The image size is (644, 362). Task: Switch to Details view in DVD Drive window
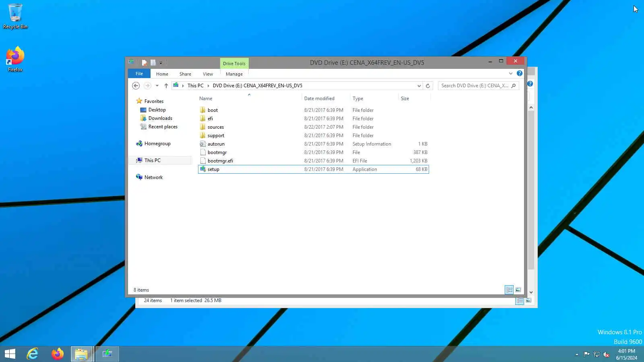[509, 290]
